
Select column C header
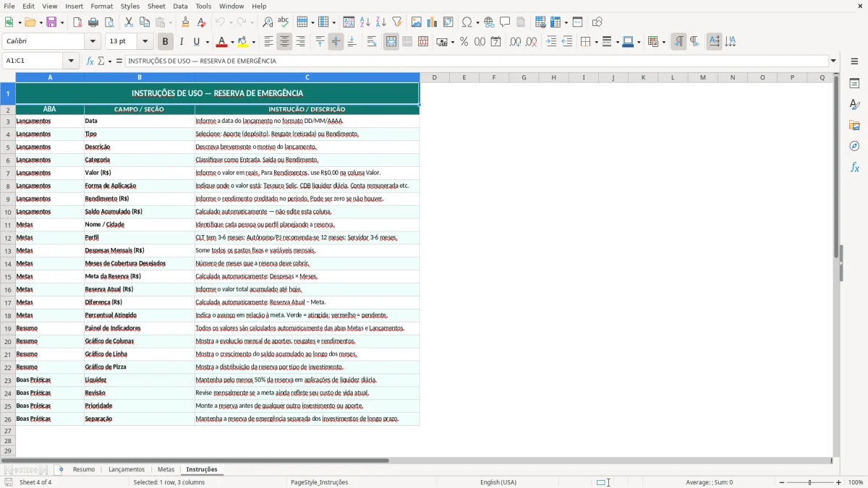307,77
